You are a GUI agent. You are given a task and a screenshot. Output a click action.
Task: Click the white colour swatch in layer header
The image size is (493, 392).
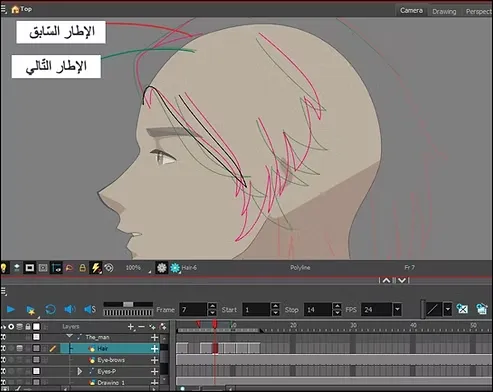36,327
